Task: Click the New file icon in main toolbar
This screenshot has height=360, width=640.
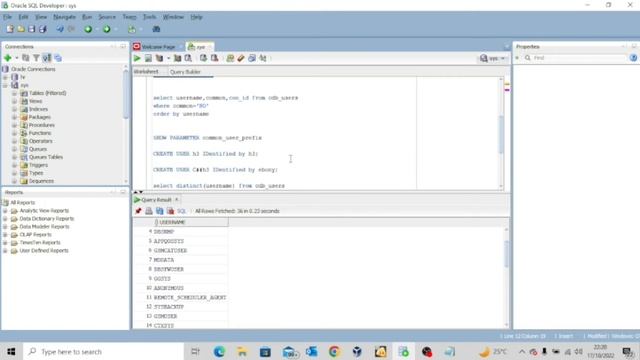Action: click(x=10, y=29)
